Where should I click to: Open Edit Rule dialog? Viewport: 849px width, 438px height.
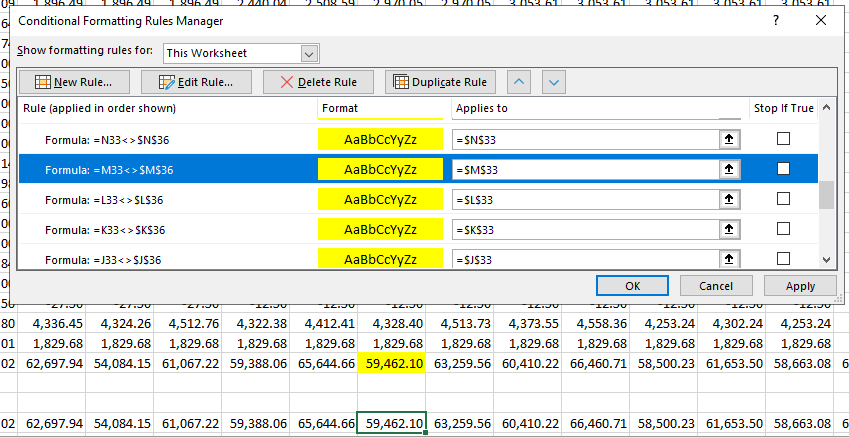[196, 82]
